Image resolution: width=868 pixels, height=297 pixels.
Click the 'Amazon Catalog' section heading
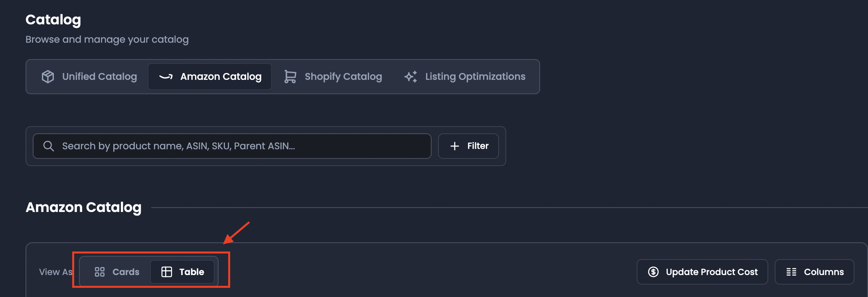pyautogui.click(x=83, y=208)
